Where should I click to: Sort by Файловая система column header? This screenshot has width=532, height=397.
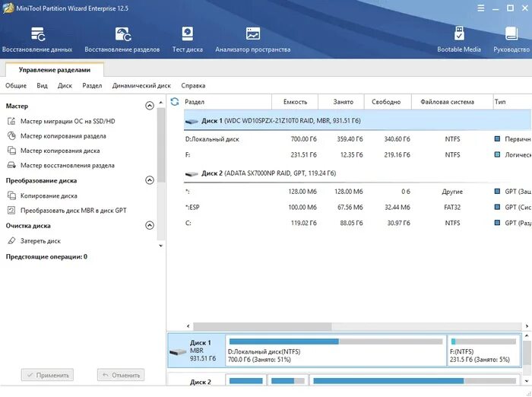tap(452, 102)
